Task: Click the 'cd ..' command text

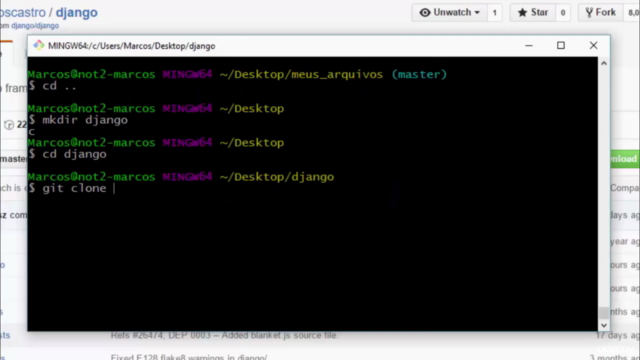Action: [x=60, y=86]
